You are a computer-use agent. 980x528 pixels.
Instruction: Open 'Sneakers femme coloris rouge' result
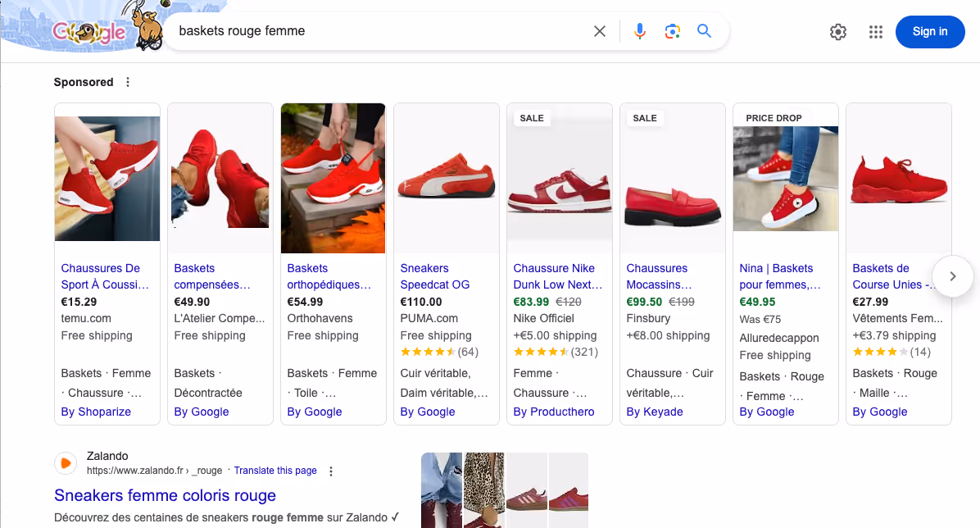(x=165, y=495)
